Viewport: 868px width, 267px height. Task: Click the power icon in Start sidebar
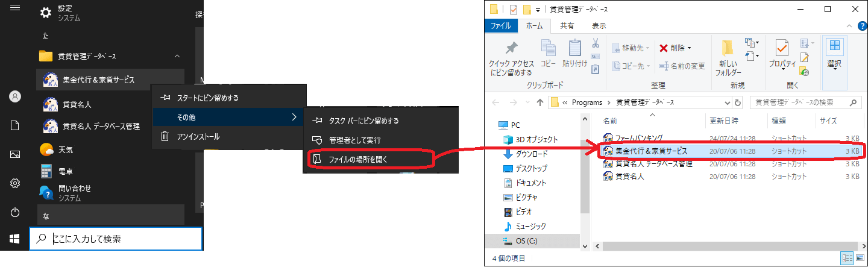(x=15, y=212)
